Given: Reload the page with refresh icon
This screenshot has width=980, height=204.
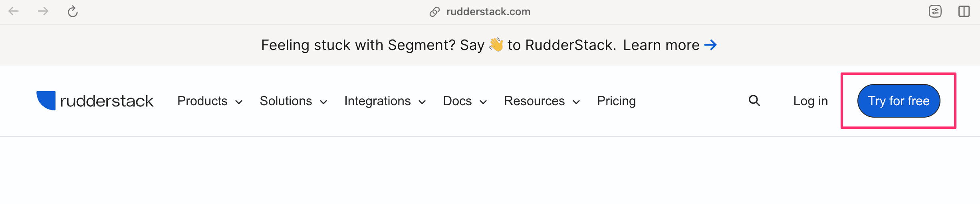Looking at the screenshot, I should point(73,12).
